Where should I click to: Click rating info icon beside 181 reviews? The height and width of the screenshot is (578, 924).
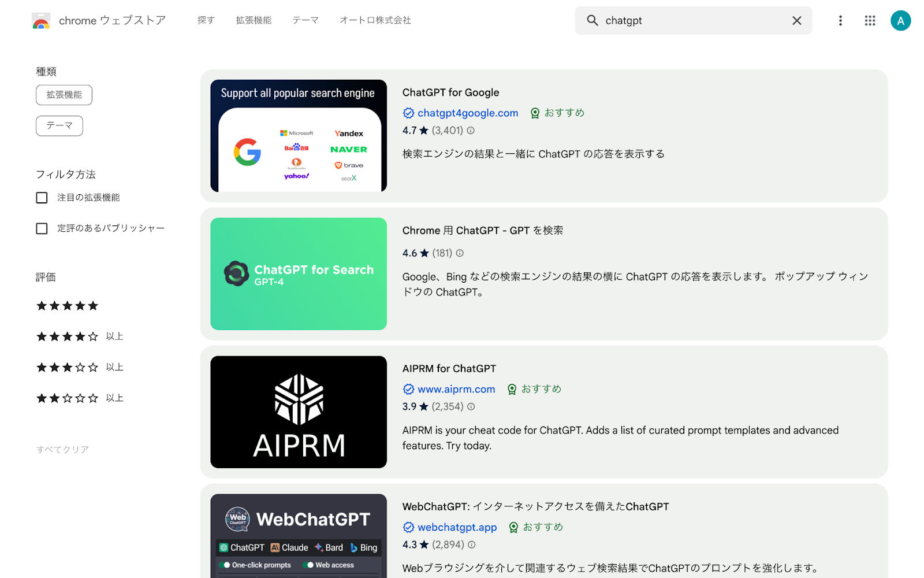[x=460, y=253]
